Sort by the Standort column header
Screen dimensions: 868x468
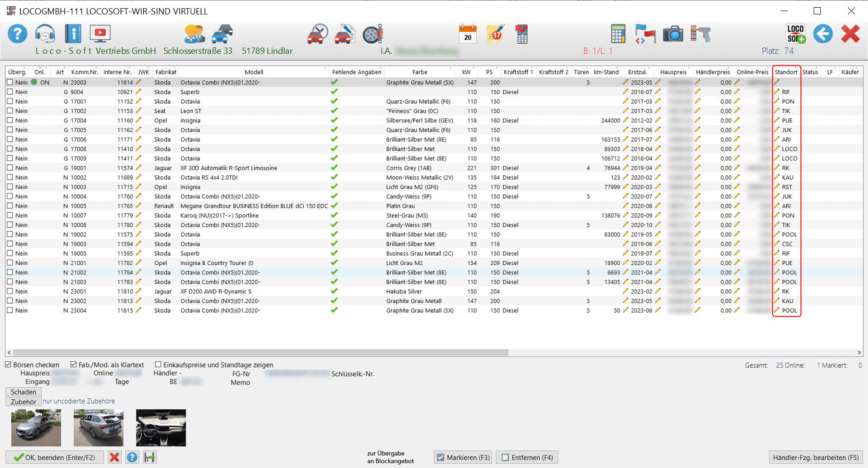tap(786, 72)
